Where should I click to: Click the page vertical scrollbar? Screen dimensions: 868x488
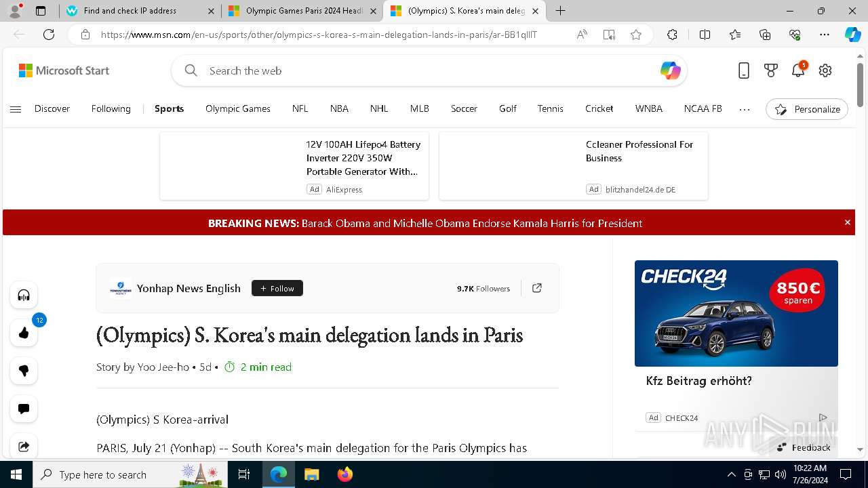[x=860, y=85]
